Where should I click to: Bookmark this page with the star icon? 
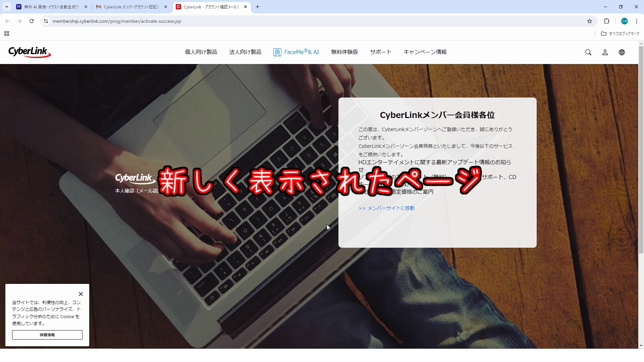589,21
